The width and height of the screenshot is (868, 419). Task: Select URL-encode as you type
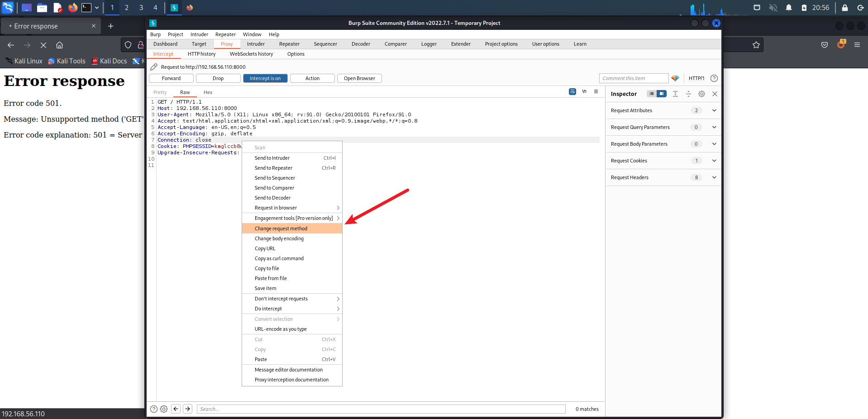[292, 329]
